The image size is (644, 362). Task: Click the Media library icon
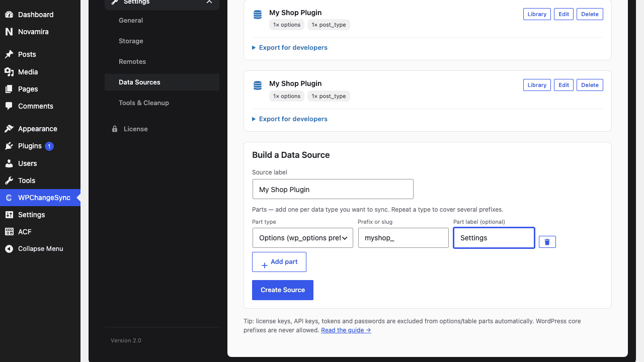pos(9,72)
